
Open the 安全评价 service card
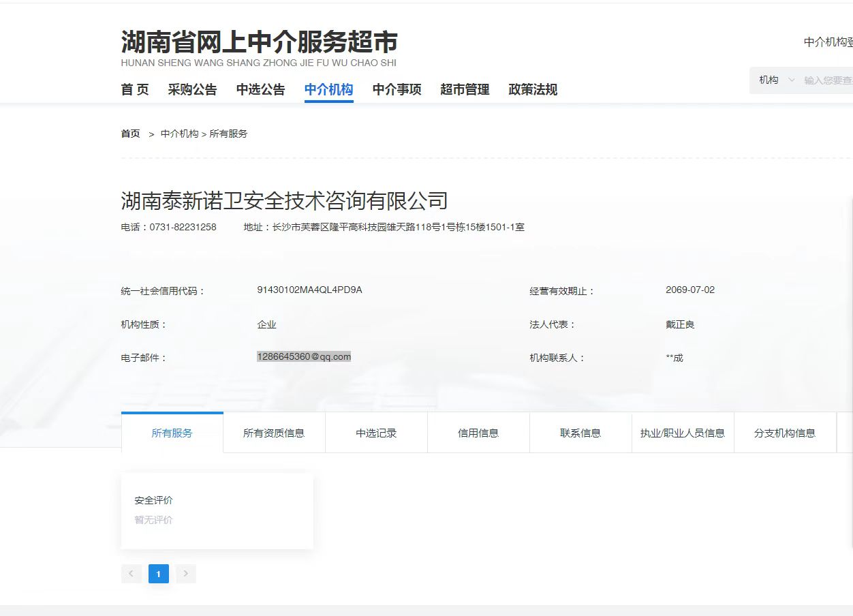click(x=217, y=510)
